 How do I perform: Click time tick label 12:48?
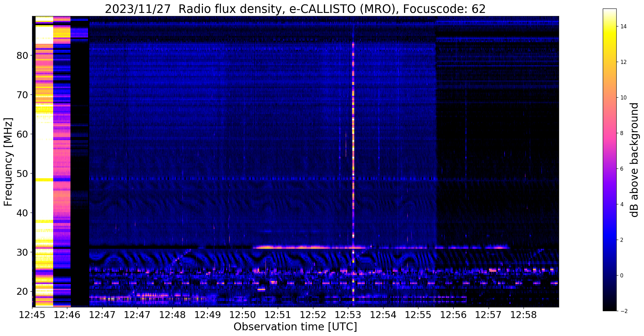172,315
